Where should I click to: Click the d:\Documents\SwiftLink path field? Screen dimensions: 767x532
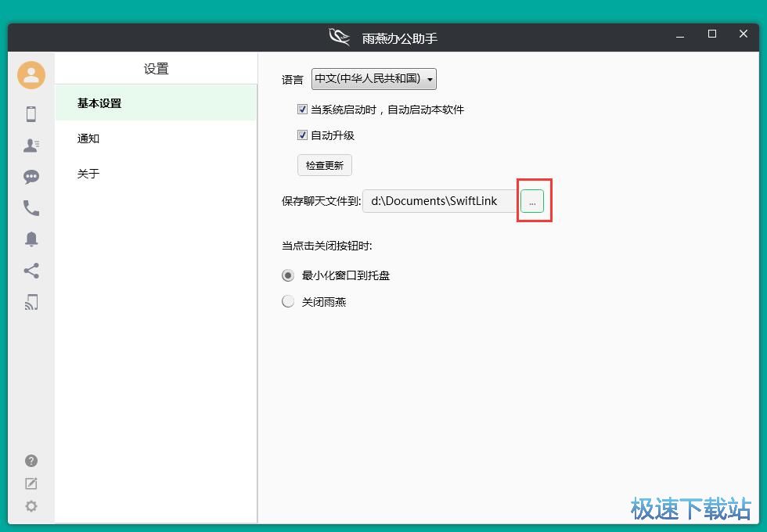[441, 201]
